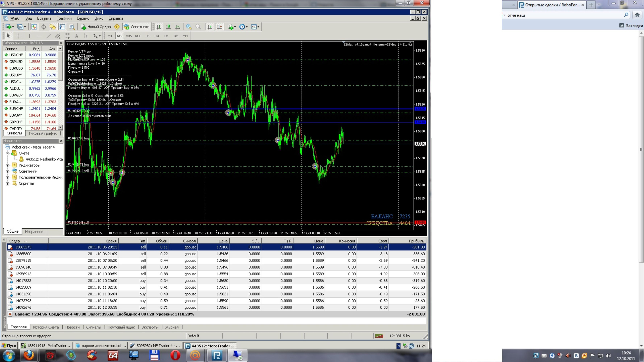Select the equidistant channel tool
The width and height of the screenshot is (644, 362).
coord(58,36)
